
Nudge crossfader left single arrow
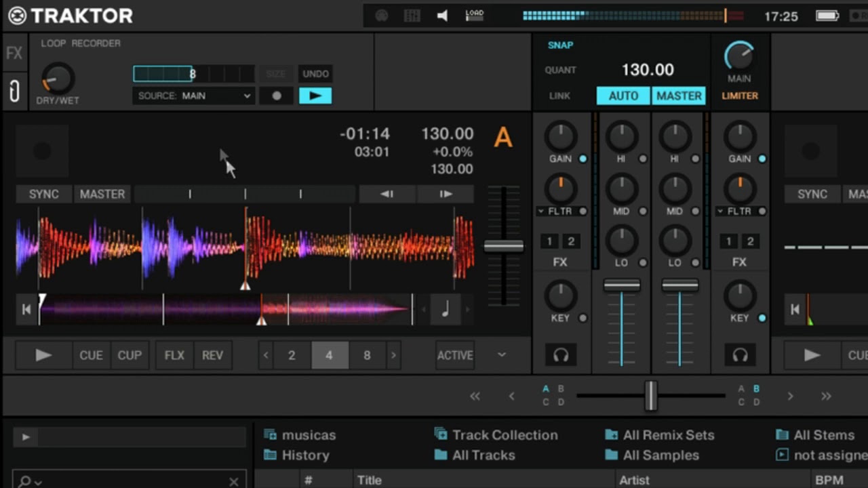[x=512, y=396]
